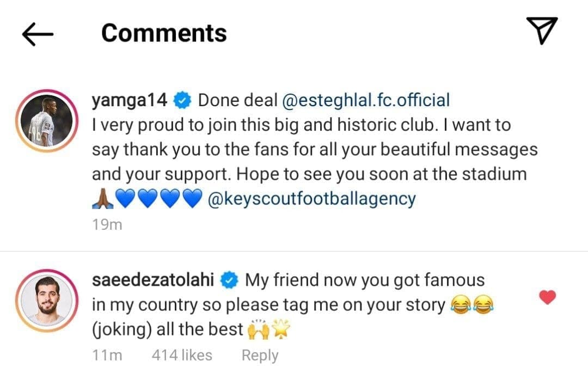Unlike saeedezatolahi's comment with red heart
The height and width of the screenshot is (392, 588).
click(548, 297)
